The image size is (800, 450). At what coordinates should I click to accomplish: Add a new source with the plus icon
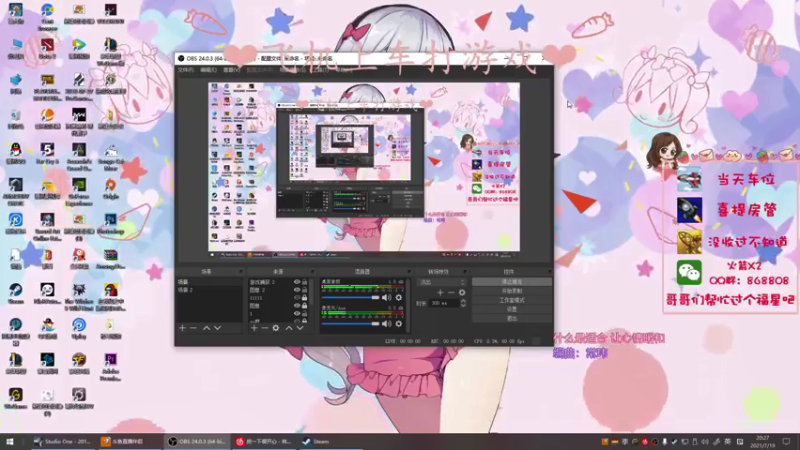pyautogui.click(x=254, y=328)
